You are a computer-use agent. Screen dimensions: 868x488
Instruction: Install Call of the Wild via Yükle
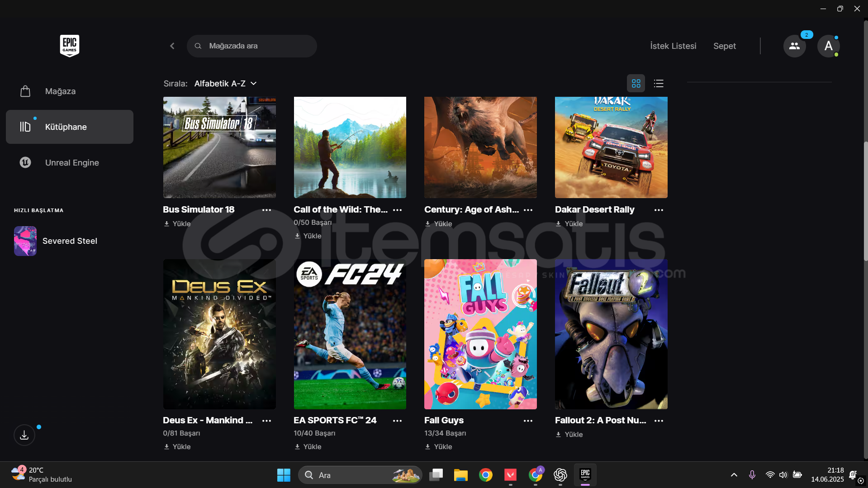pos(308,236)
